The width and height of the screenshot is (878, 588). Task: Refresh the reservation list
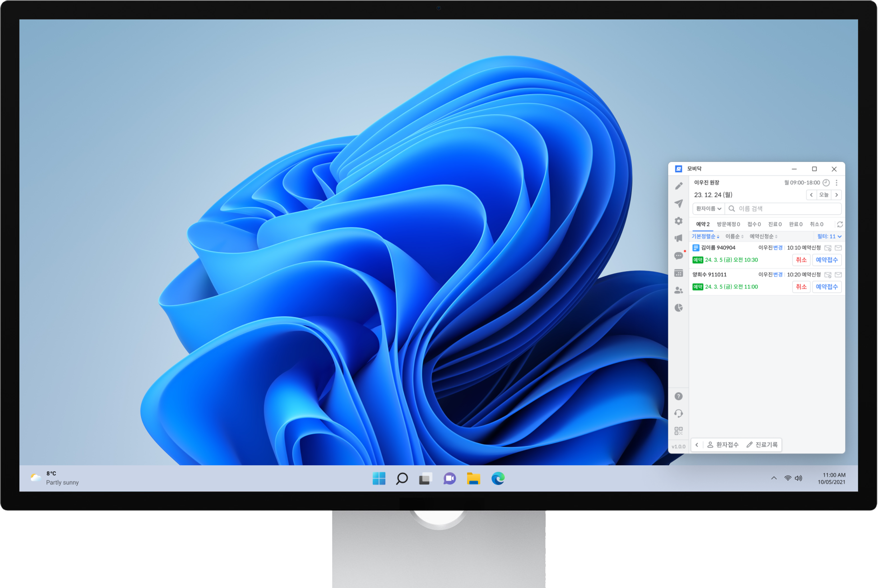pos(840,224)
